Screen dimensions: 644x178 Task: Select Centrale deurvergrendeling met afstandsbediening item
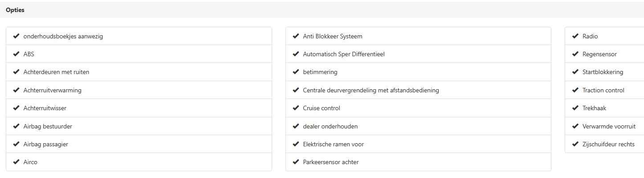coord(418,90)
